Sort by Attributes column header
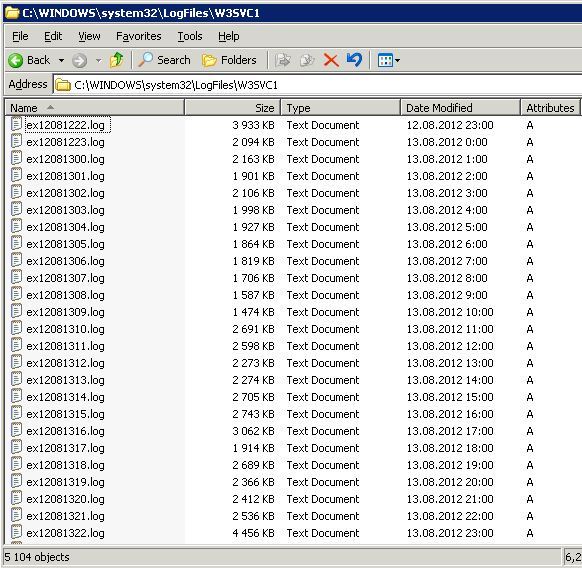This screenshot has width=582, height=568. coord(550,108)
